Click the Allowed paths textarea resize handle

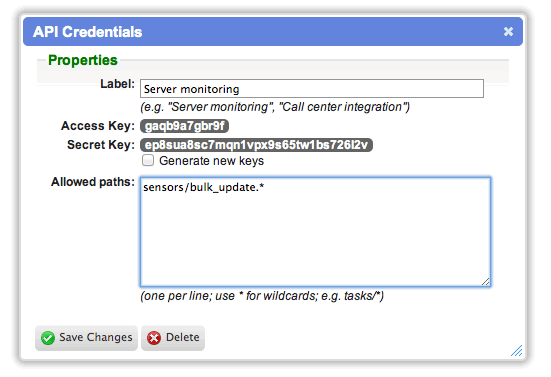[485, 281]
